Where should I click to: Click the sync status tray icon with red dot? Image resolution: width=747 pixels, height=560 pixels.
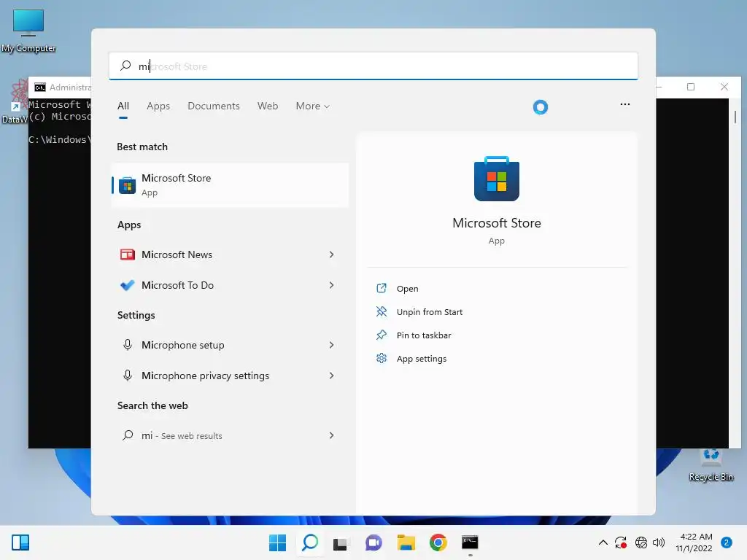point(620,542)
